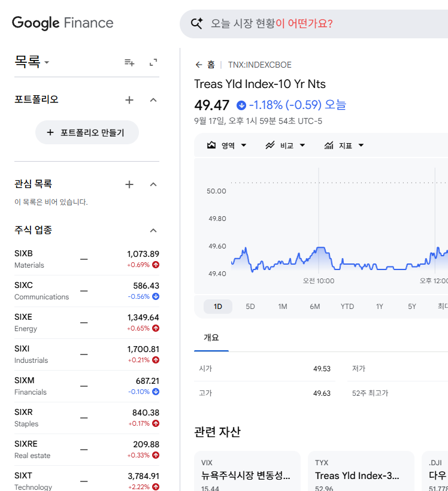Click the up arrow icon for SIXE
This screenshot has height=491, width=448.
[x=156, y=328]
